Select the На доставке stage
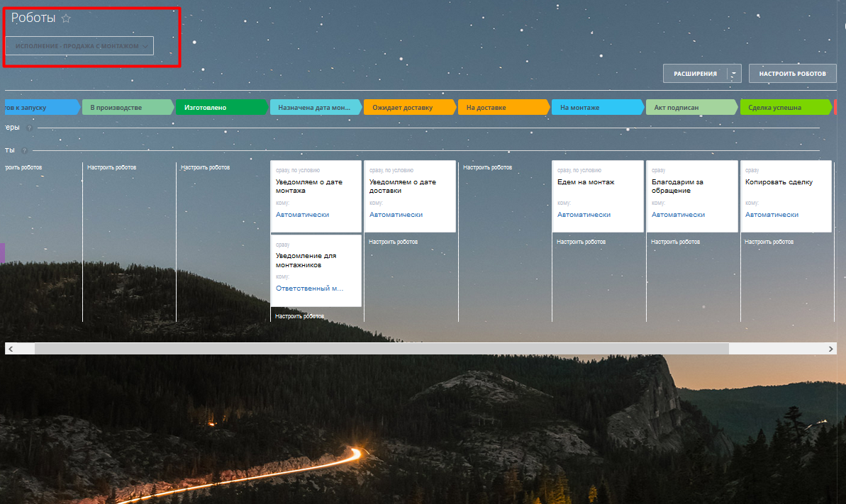Image resolution: width=846 pixels, height=504 pixels. (503, 107)
